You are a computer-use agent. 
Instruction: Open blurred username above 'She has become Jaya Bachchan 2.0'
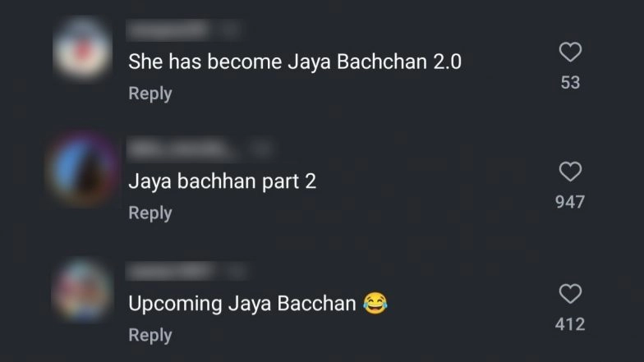pyautogui.click(x=168, y=30)
